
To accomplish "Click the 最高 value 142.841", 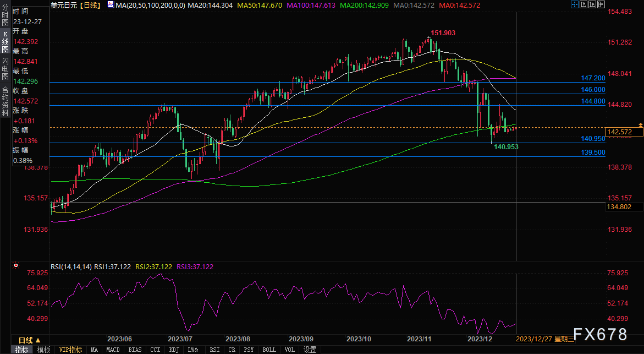I will tap(25, 61).
